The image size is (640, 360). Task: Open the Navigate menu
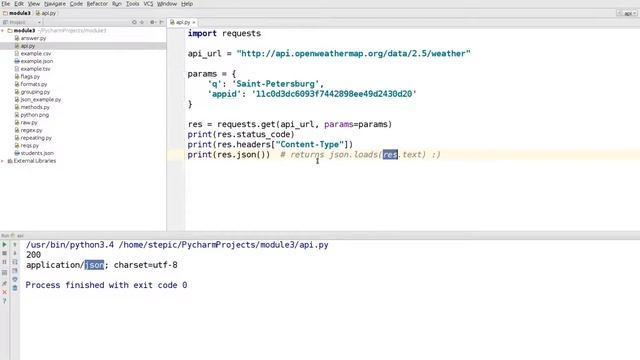(x=55, y=4)
